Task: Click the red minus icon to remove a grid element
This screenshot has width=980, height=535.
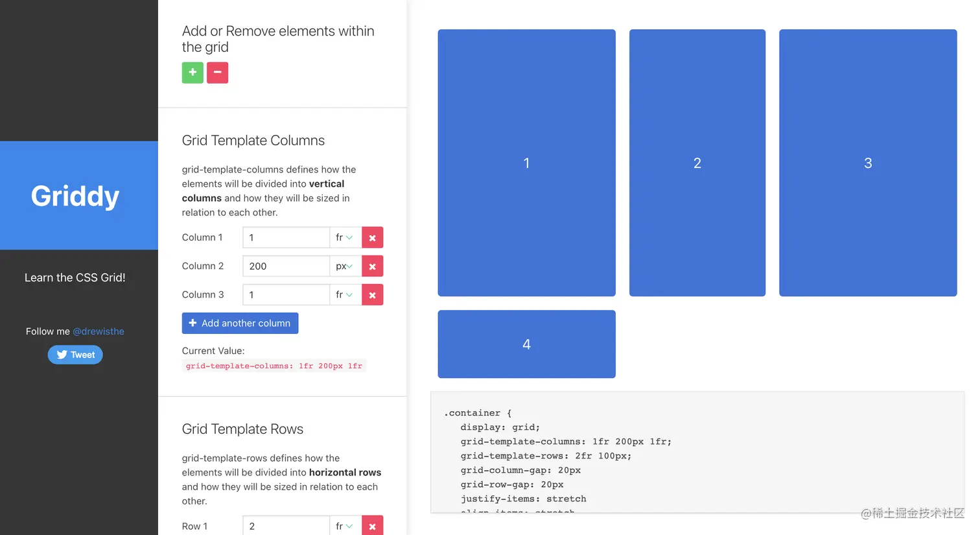Action: pyautogui.click(x=217, y=73)
